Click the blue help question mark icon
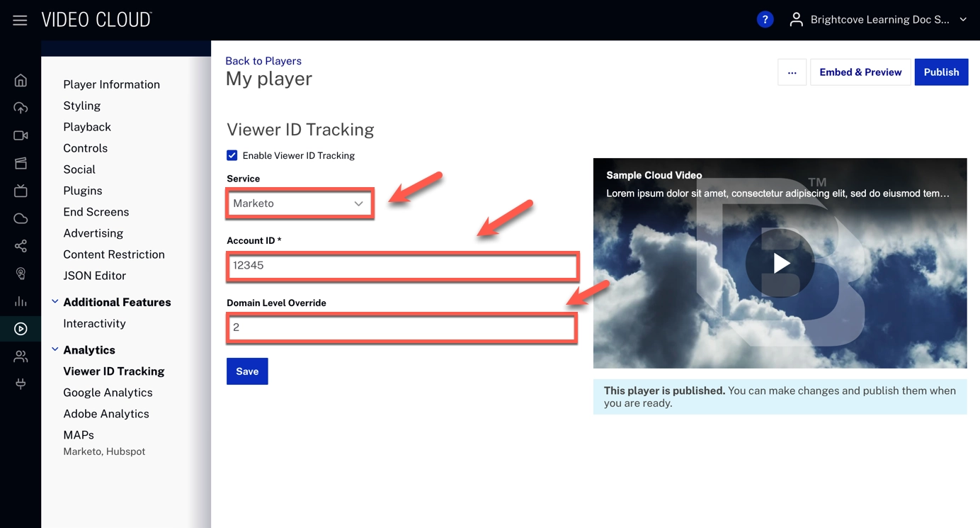 point(765,20)
